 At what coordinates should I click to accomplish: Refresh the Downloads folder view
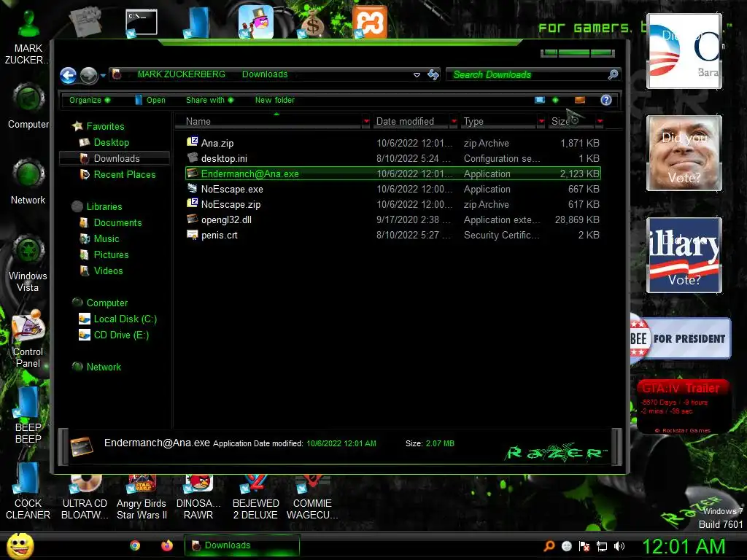pyautogui.click(x=433, y=74)
